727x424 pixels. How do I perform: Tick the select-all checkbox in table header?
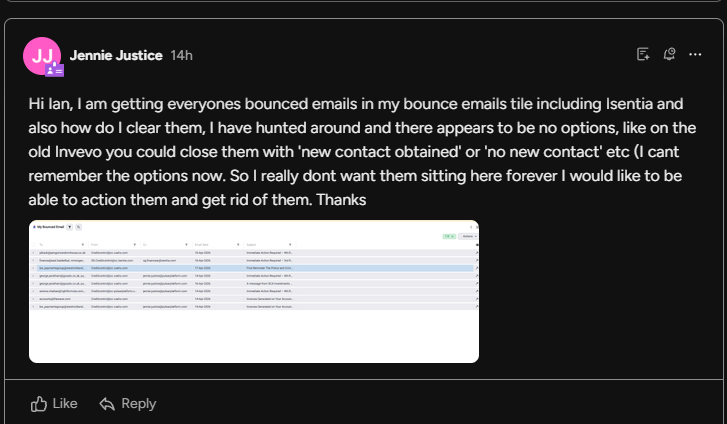(x=33, y=244)
